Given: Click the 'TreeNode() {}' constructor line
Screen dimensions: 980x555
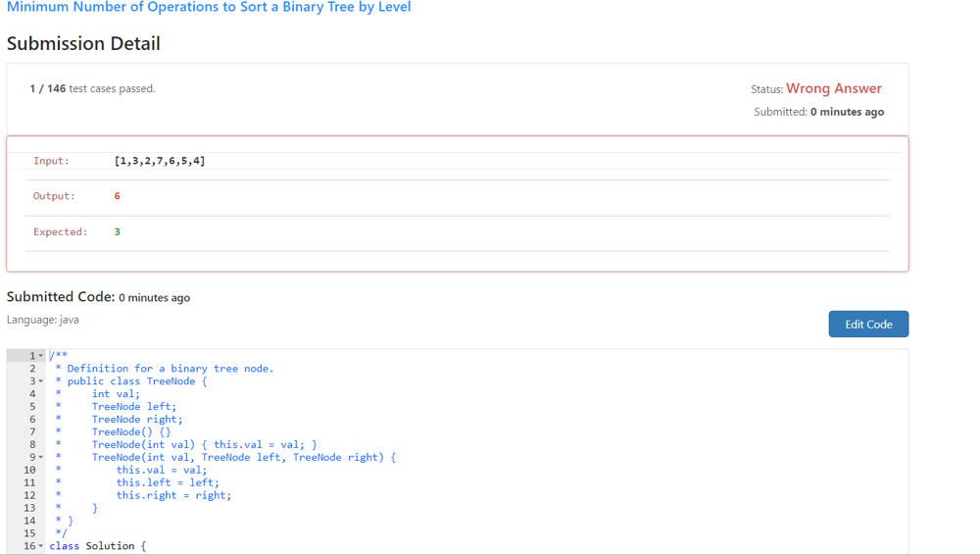Looking at the screenshot, I should click(x=131, y=432).
